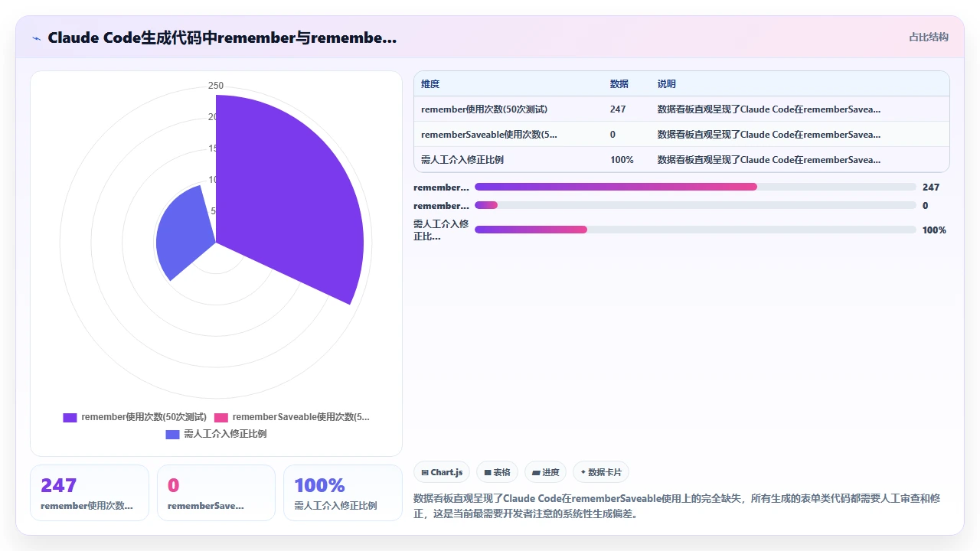
Task: Click the 维度 column header
Action: 430,84
